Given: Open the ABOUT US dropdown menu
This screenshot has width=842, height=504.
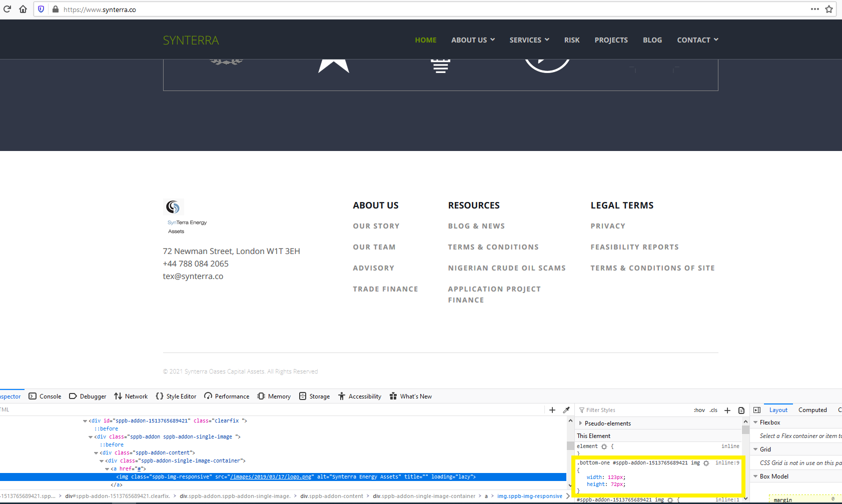Looking at the screenshot, I should point(473,40).
